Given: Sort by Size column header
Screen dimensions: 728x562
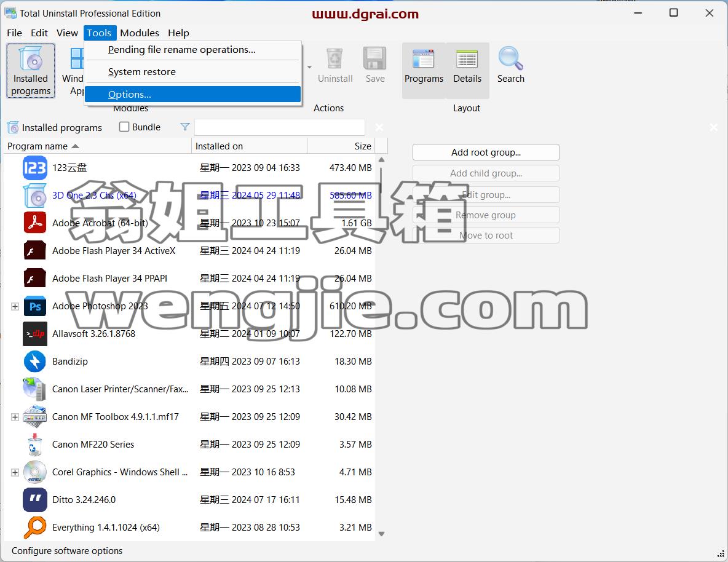Looking at the screenshot, I should [x=341, y=146].
